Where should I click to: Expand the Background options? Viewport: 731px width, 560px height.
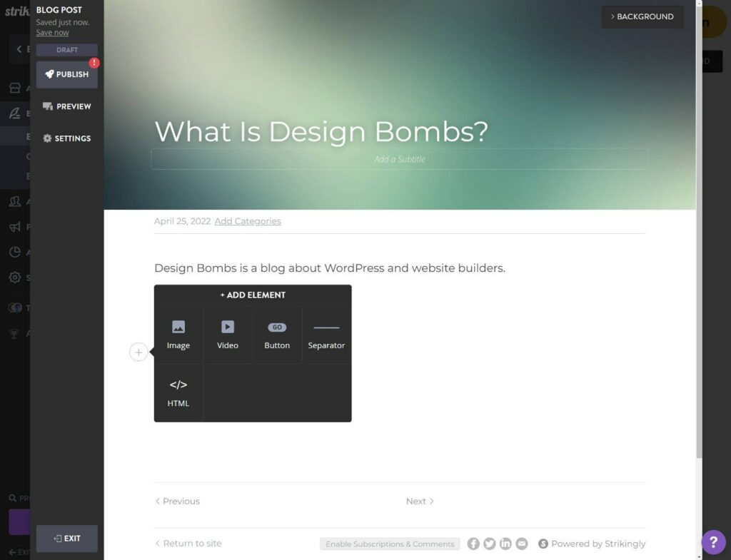tap(642, 17)
